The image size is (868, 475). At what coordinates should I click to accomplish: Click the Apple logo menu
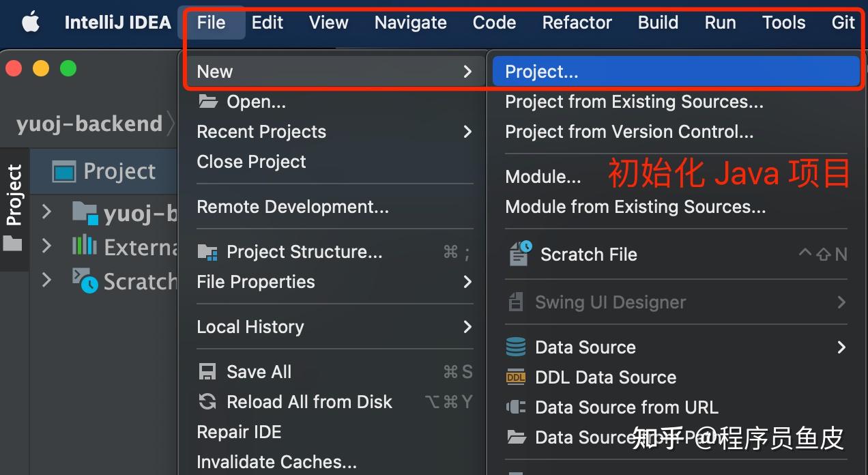point(30,23)
